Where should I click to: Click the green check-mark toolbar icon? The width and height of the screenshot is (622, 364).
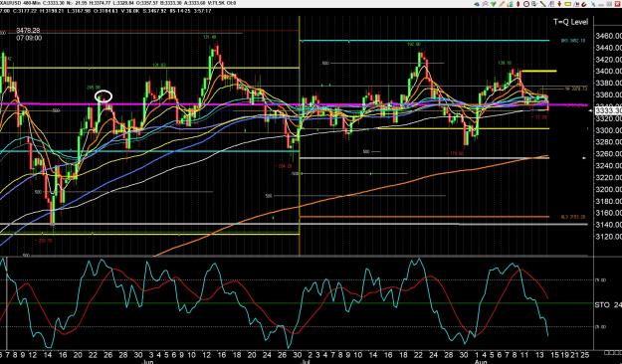pyautogui.click(x=493, y=4)
